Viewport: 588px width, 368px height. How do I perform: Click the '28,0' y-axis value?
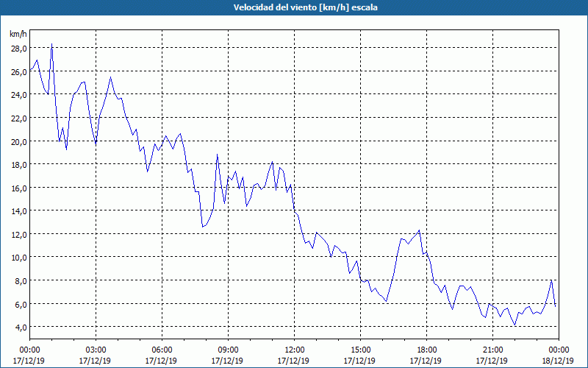pos(19,49)
